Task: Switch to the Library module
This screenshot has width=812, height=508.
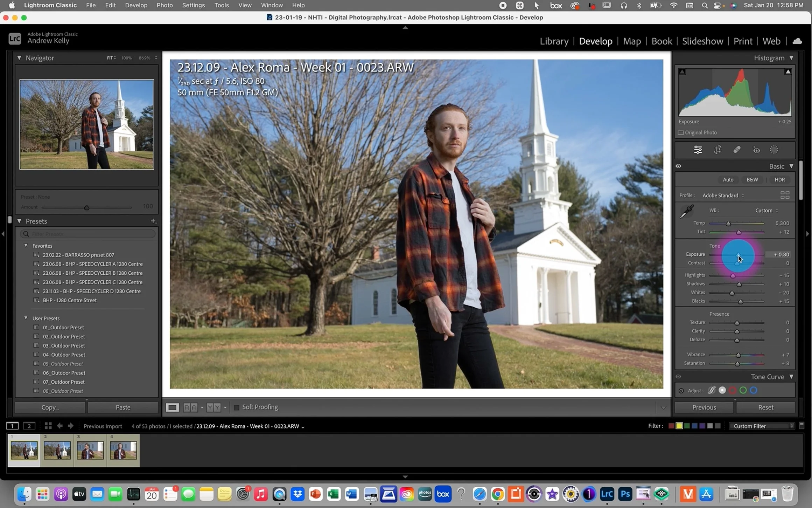Action: (554, 41)
